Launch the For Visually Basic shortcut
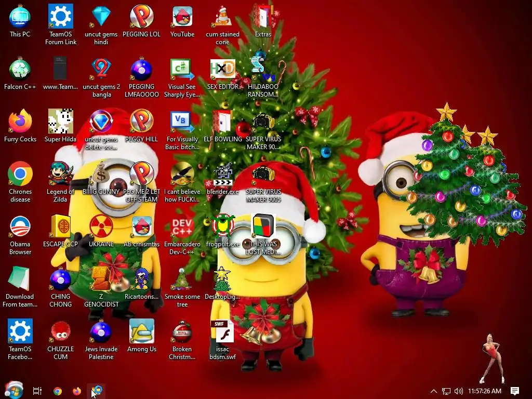The height and width of the screenshot is (399, 532). [182, 121]
